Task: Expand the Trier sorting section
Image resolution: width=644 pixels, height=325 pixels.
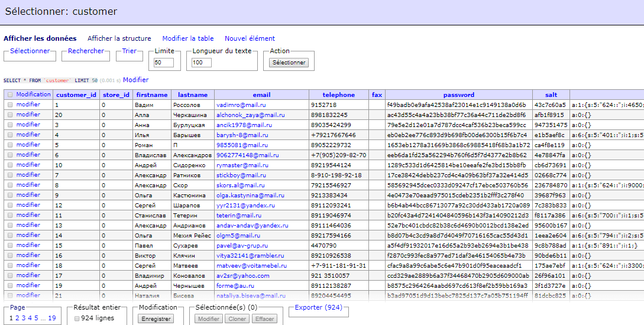Action: point(129,51)
